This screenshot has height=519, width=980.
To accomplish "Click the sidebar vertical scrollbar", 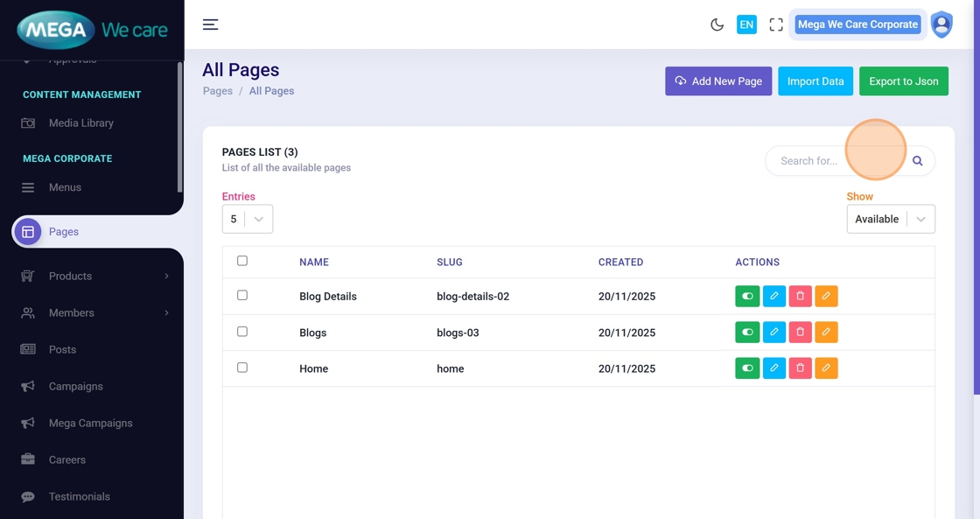I will coord(179,127).
